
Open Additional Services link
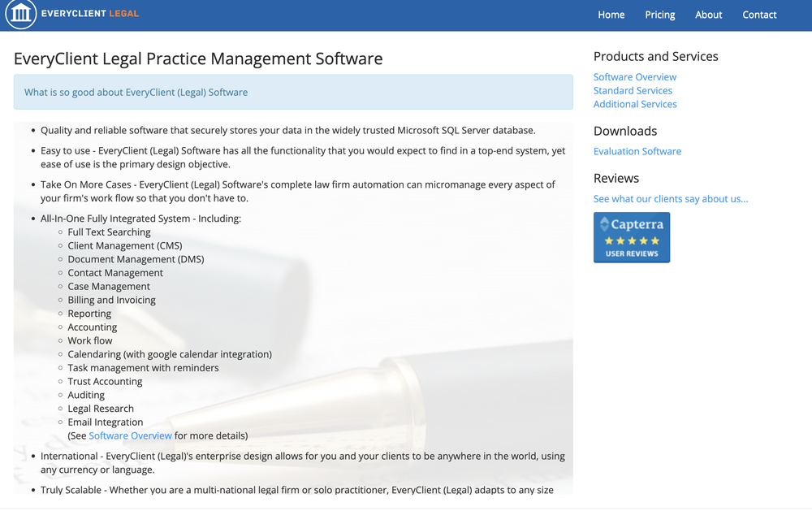pyautogui.click(x=635, y=104)
